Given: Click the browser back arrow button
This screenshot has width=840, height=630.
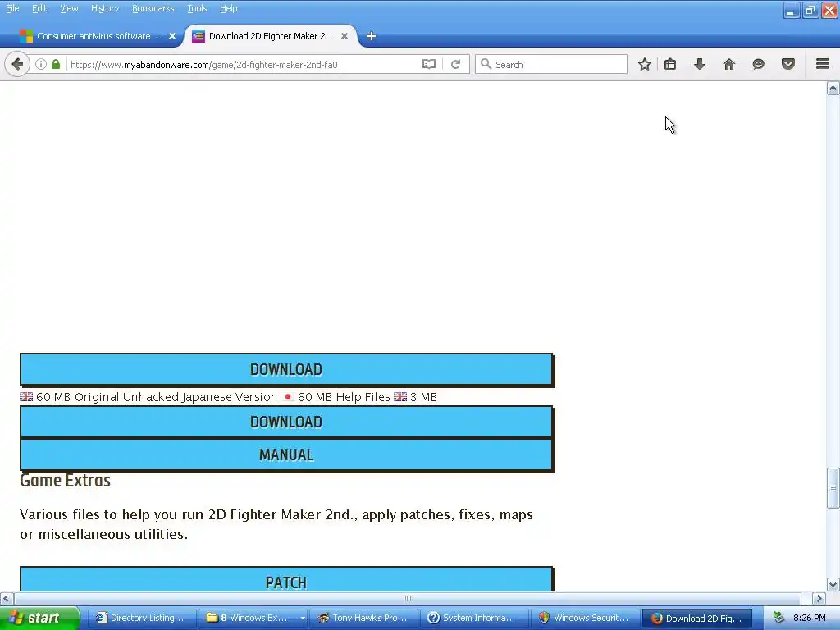Looking at the screenshot, I should 17,64.
